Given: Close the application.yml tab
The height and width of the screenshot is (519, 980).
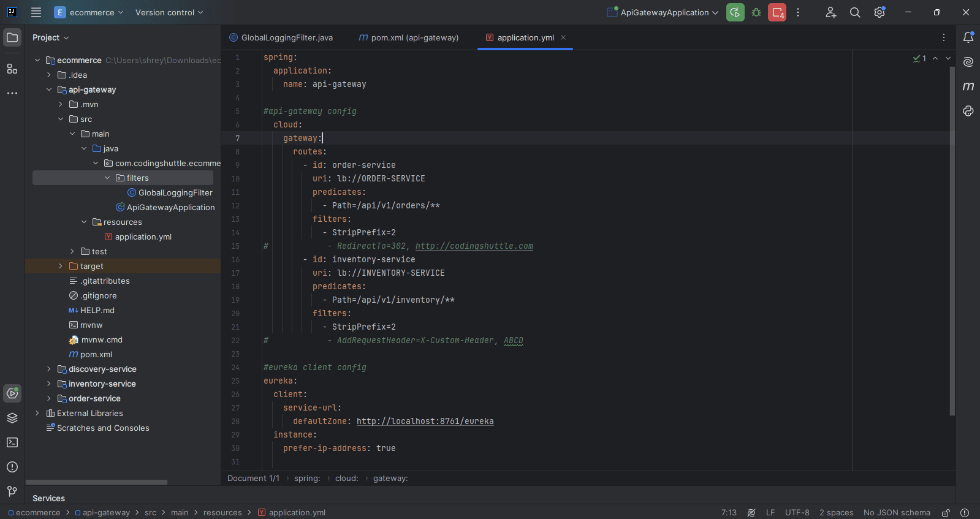Looking at the screenshot, I should pyautogui.click(x=563, y=37).
